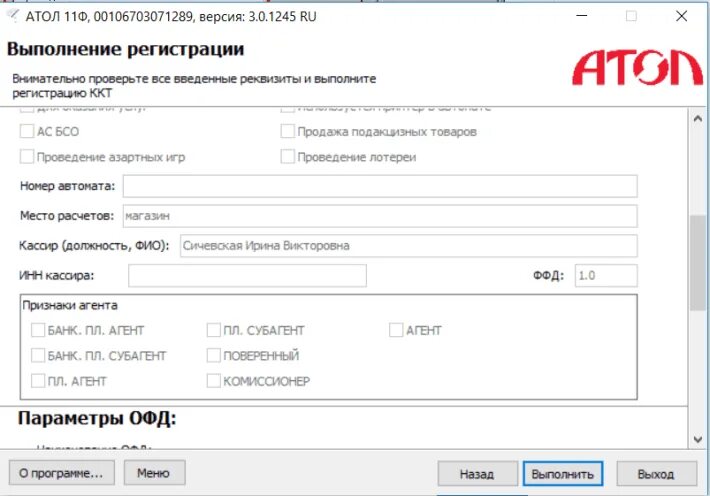Click the Признаки агента group label

(x=70, y=305)
